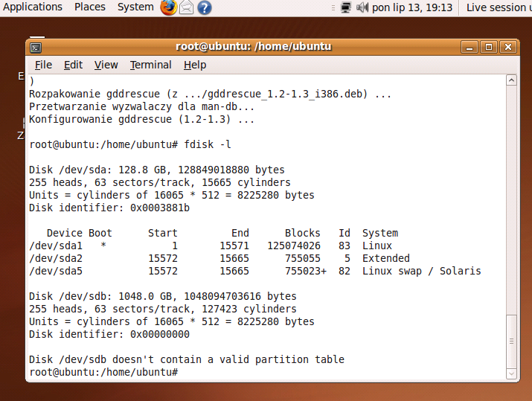Click 'Rozpakowanie gddrescue' line
Viewport: 532px width, 401px height.
tap(210, 94)
